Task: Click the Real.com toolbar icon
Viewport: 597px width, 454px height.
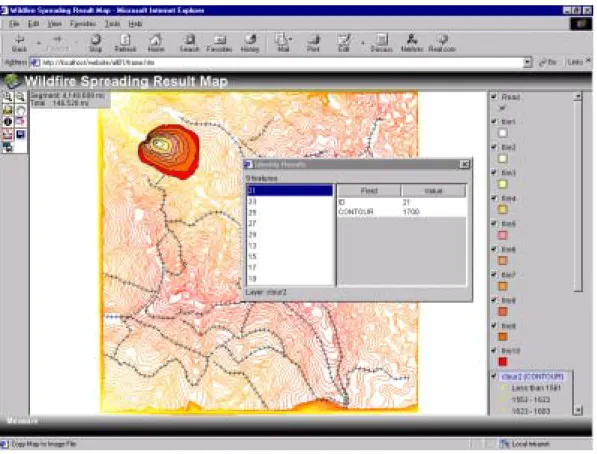Action: pos(442,43)
